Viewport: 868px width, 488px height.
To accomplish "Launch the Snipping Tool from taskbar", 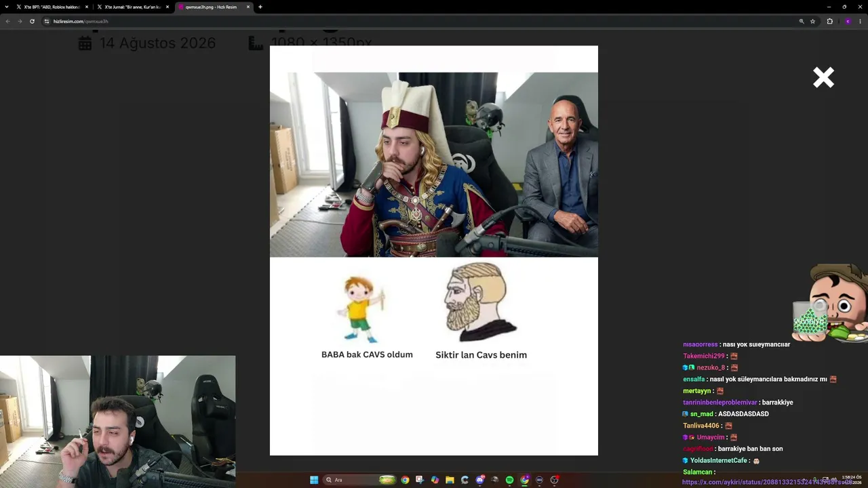I will tap(420, 480).
